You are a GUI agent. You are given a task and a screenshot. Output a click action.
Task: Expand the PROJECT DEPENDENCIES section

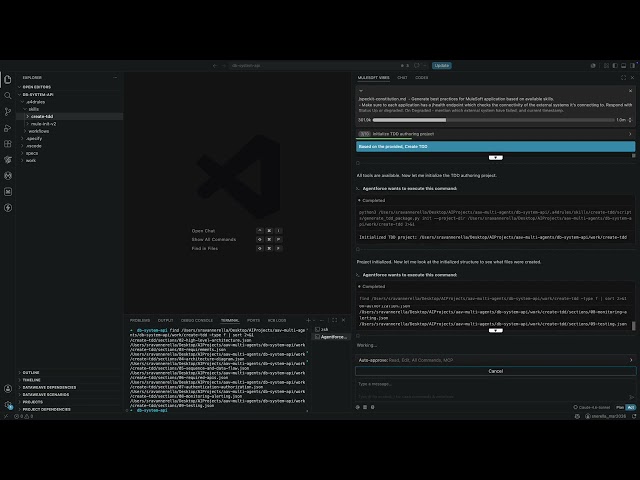[x=46, y=409]
